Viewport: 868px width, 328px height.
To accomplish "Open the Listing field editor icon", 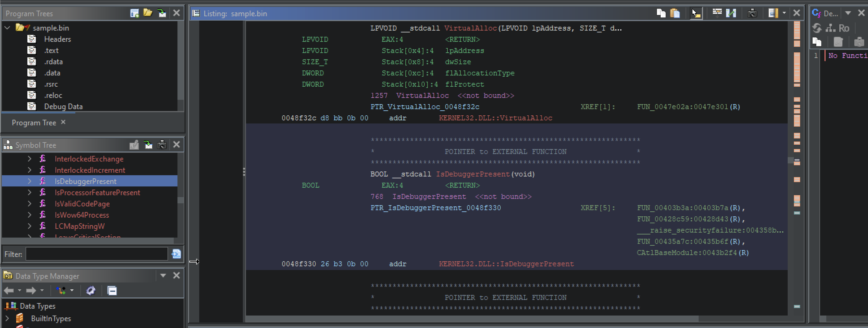I will [x=717, y=13].
